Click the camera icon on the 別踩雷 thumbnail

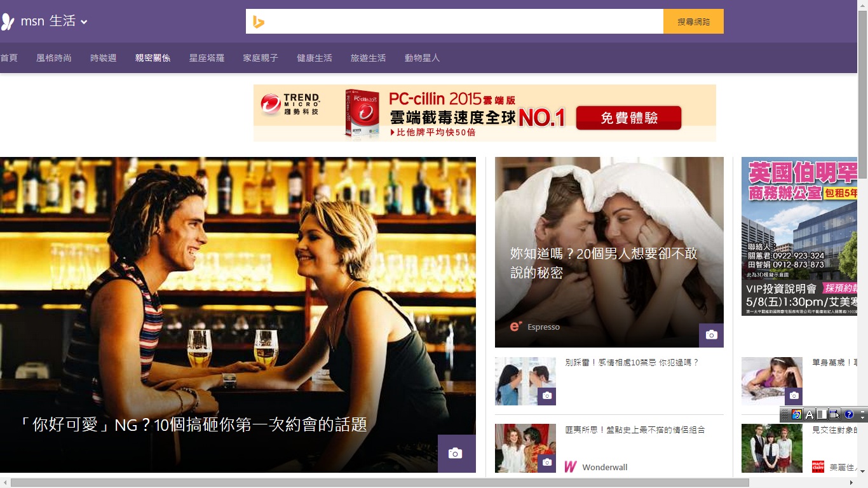point(546,396)
